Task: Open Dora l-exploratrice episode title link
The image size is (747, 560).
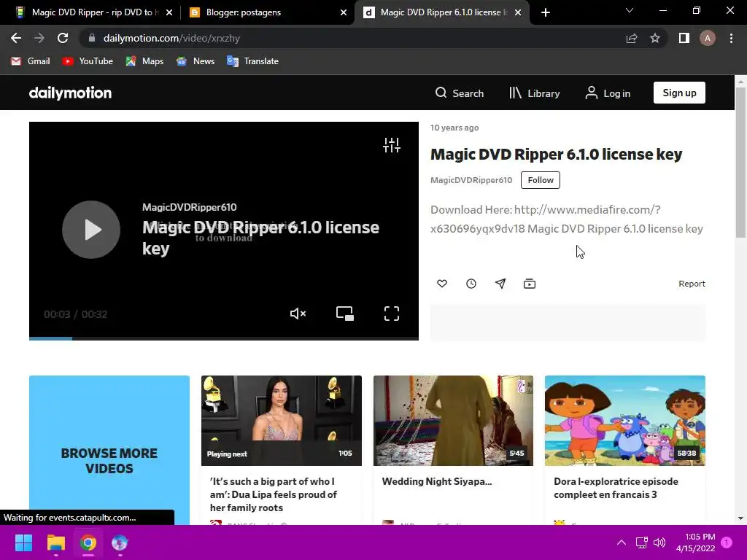Action: pos(616,488)
